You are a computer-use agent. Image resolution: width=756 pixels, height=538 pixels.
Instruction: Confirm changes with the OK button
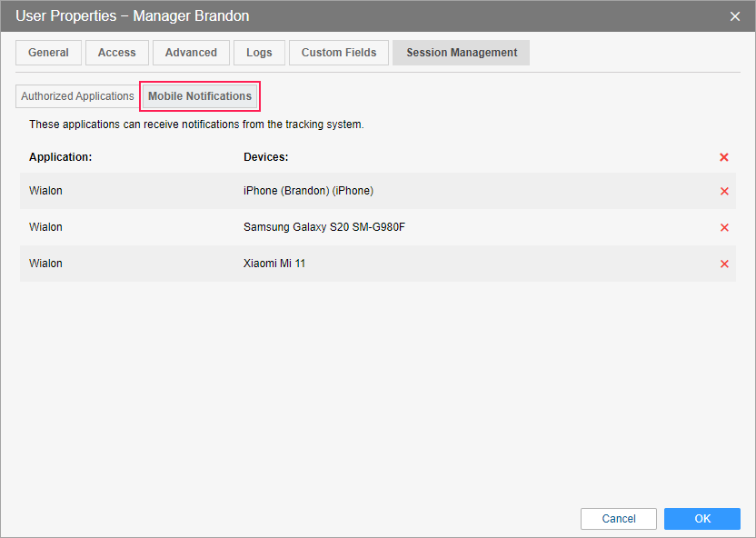tap(702, 519)
